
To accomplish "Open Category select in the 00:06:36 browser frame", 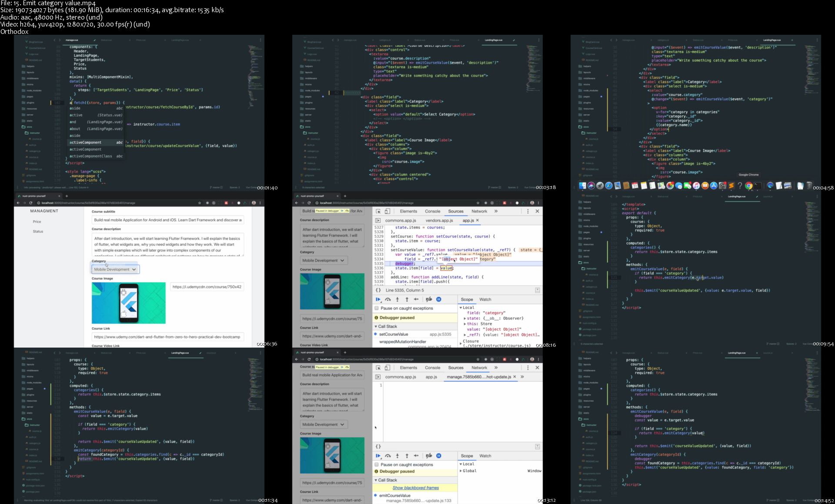I will click(115, 269).
